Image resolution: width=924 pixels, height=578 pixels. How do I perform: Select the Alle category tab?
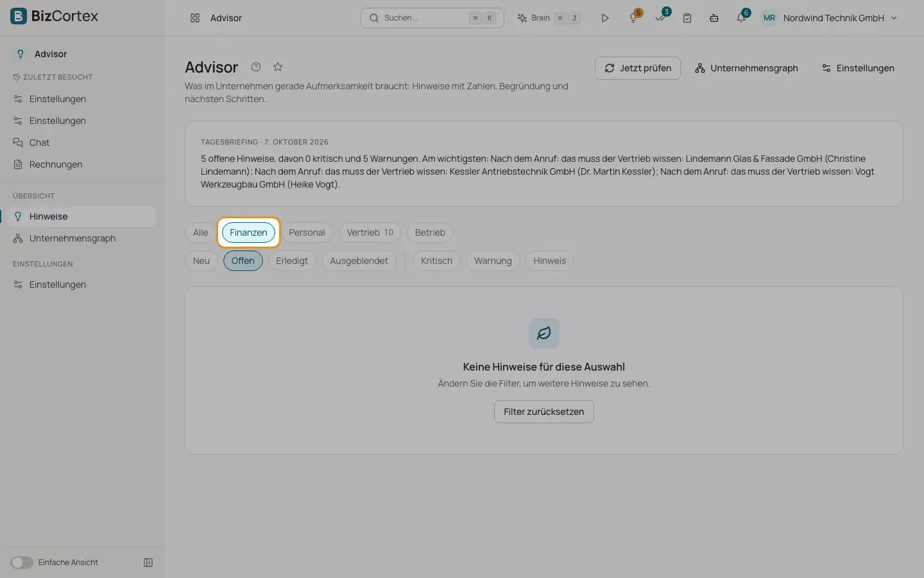click(201, 232)
